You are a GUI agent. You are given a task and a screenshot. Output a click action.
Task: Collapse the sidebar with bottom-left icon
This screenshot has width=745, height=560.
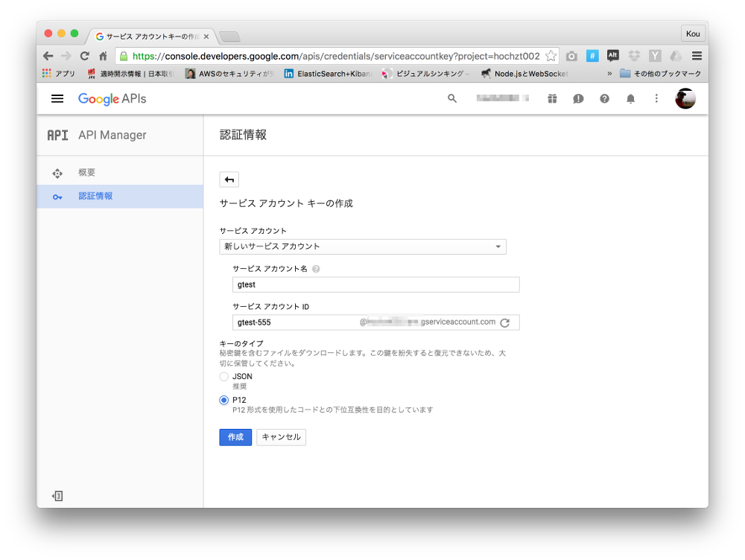pyautogui.click(x=57, y=496)
